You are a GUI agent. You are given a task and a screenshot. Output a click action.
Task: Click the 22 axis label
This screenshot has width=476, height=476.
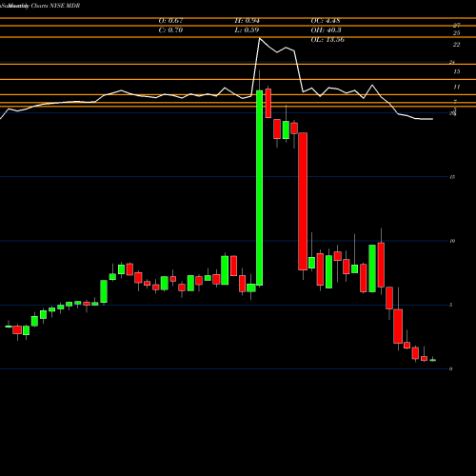point(456,45)
